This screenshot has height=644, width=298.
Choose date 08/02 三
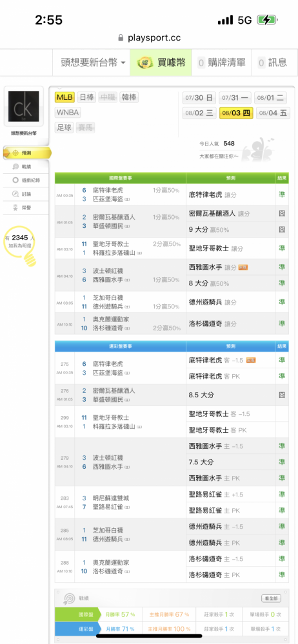[x=199, y=113]
